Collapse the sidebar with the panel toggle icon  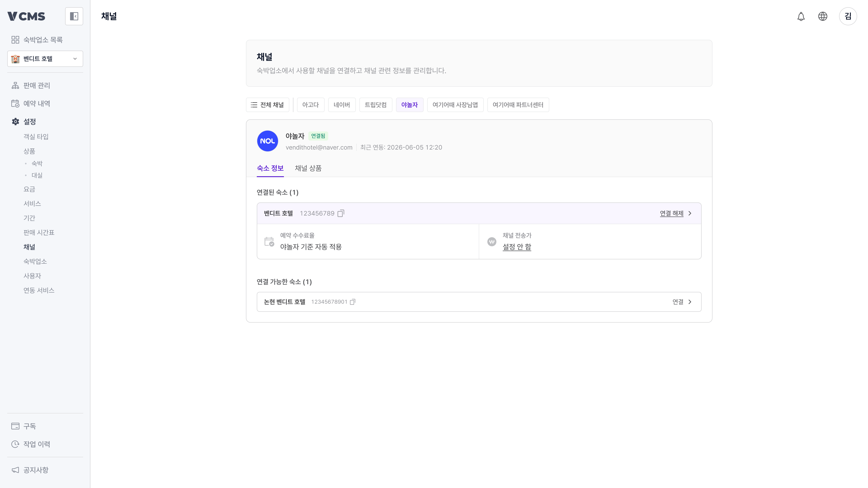(74, 16)
